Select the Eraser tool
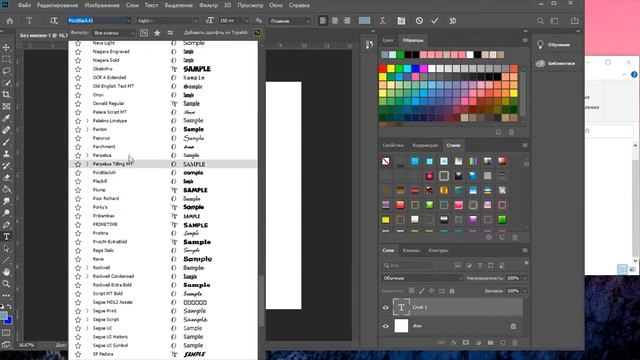This screenshot has height=360, width=640. pos(6,178)
